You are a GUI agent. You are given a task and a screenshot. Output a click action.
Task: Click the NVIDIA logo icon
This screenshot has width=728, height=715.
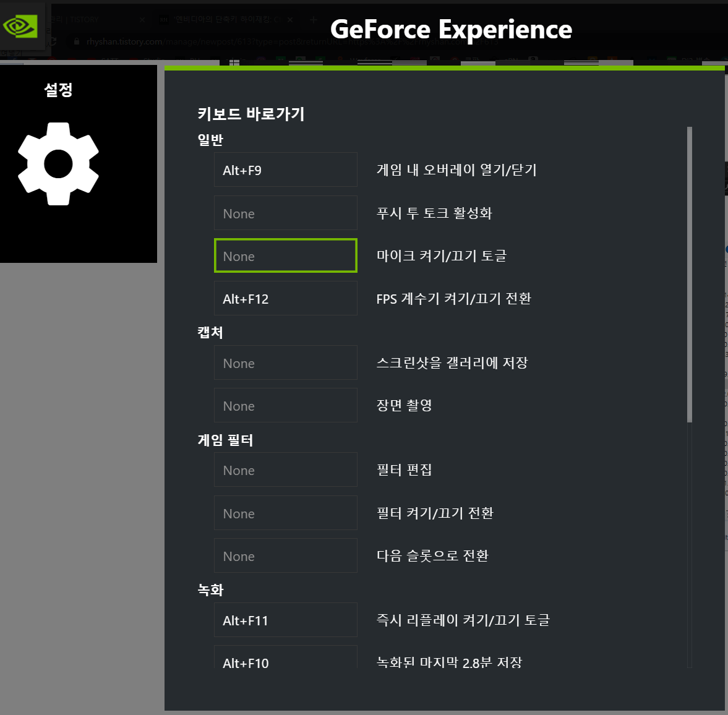tap(20, 26)
